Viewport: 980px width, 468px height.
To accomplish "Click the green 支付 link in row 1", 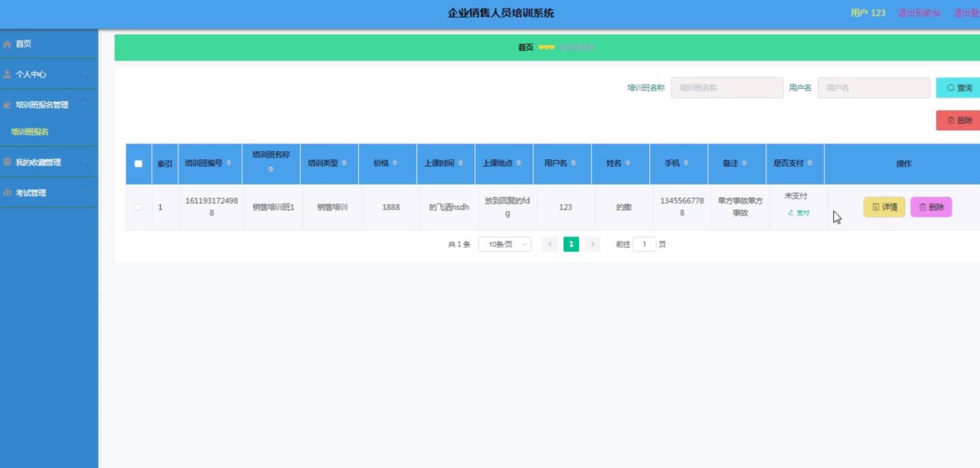I will 798,212.
